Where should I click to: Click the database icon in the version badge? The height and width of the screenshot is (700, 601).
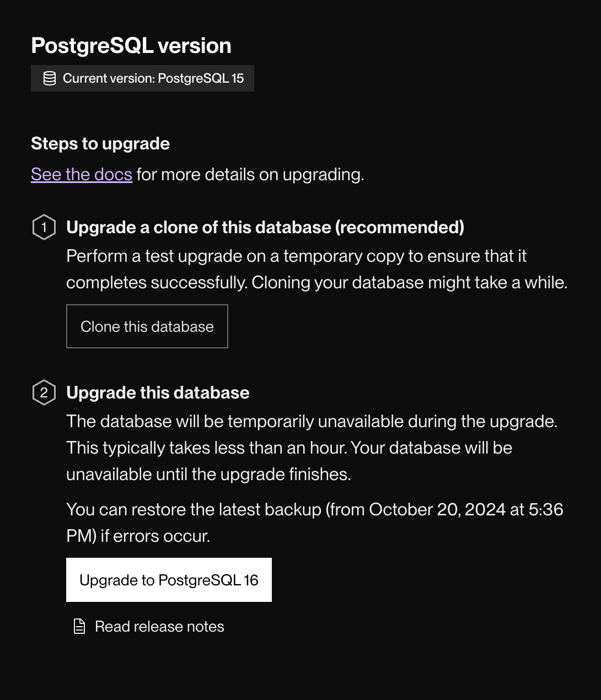pos(50,78)
